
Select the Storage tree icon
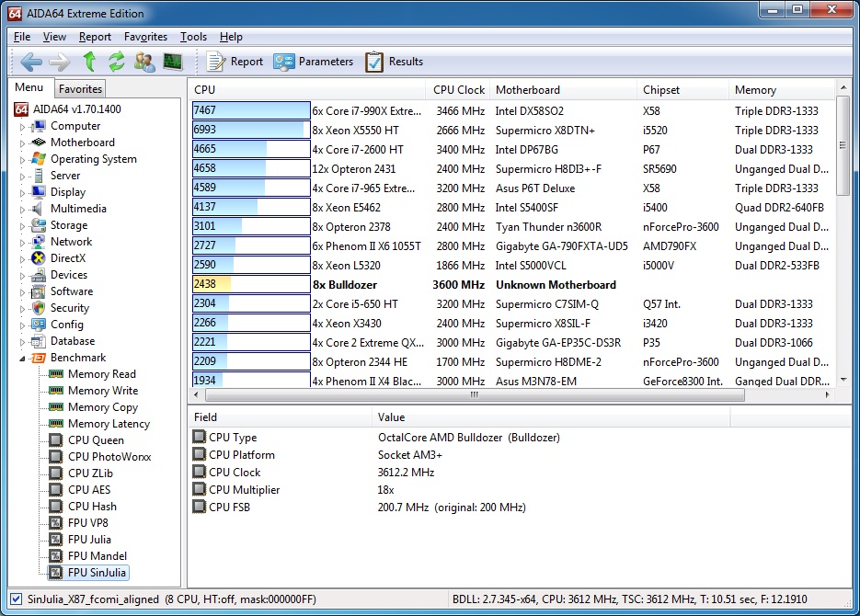pos(39,224)
